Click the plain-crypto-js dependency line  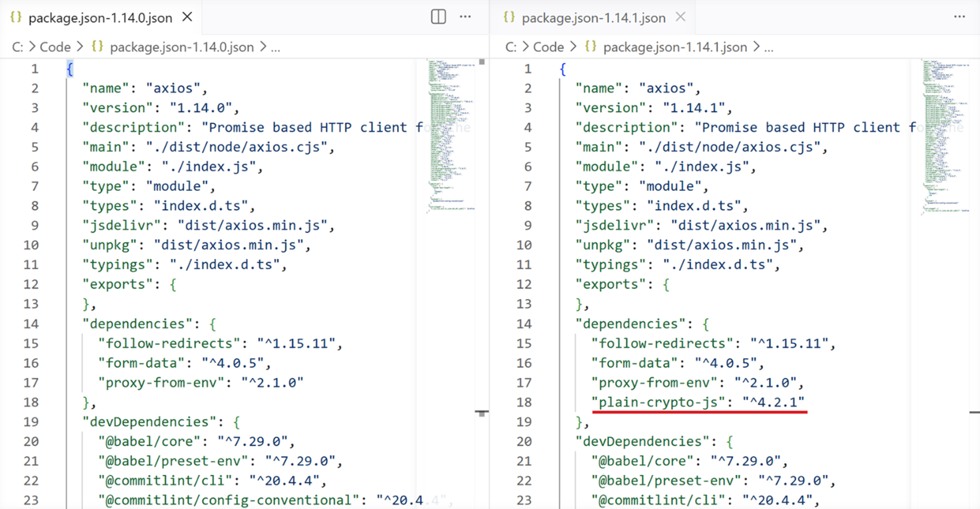point(698,402)
